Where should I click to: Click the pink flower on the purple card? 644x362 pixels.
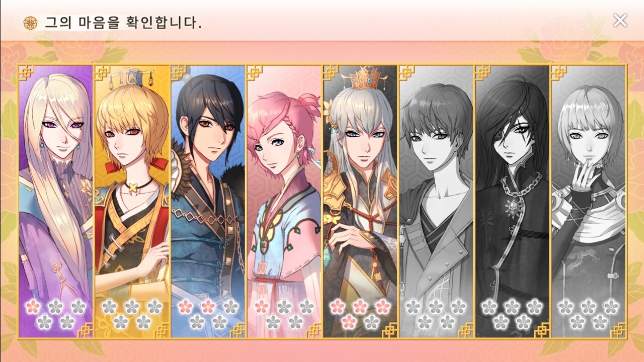pyautogui.click(x=33, y=306)
